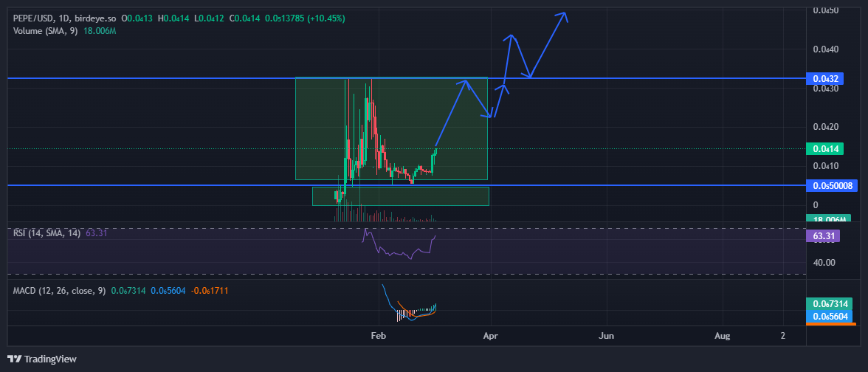The image size is (868, 372).
Task: Select the 0.0432 price line label
Action: [825, 78]
